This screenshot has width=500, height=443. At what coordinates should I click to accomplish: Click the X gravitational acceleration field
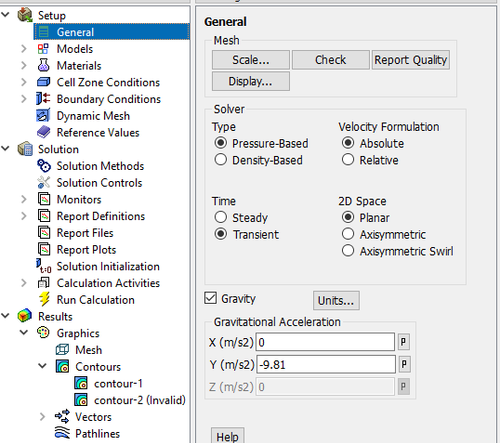[325, 342]
